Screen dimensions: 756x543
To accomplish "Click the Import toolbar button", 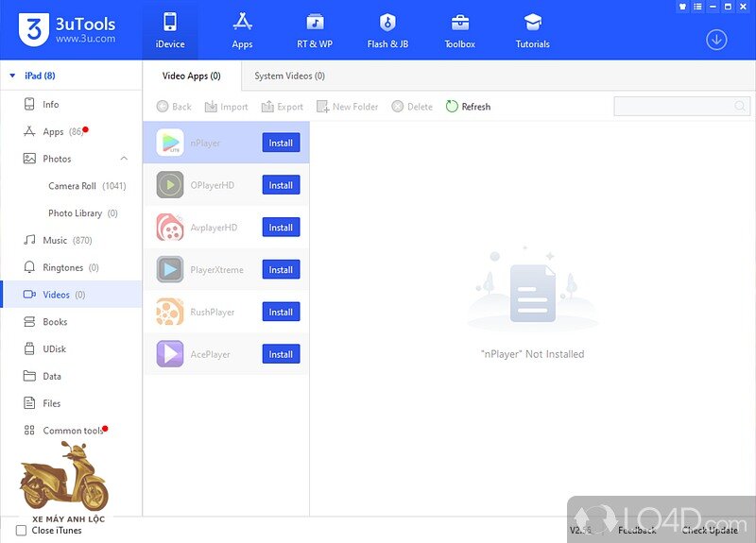I will (226, 107).
